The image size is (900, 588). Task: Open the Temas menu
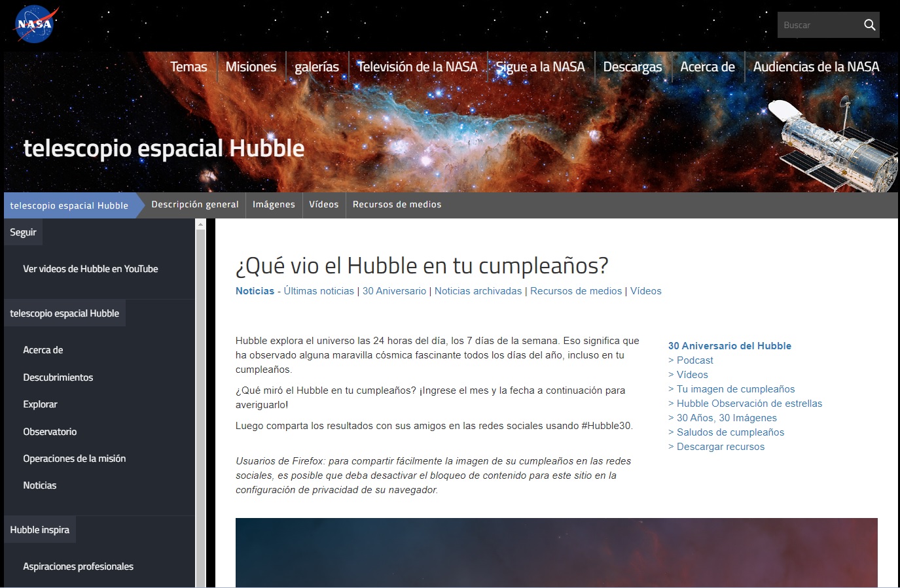[189, 67]
